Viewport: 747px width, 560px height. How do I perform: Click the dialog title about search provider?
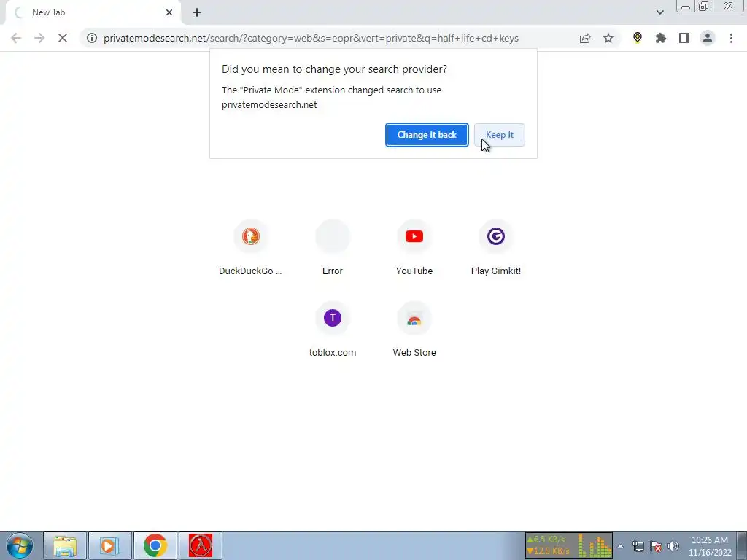(334, 69)
